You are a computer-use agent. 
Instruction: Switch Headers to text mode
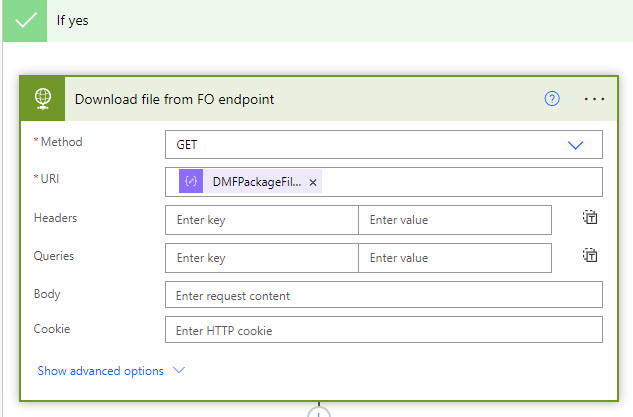tap(590, 218)
